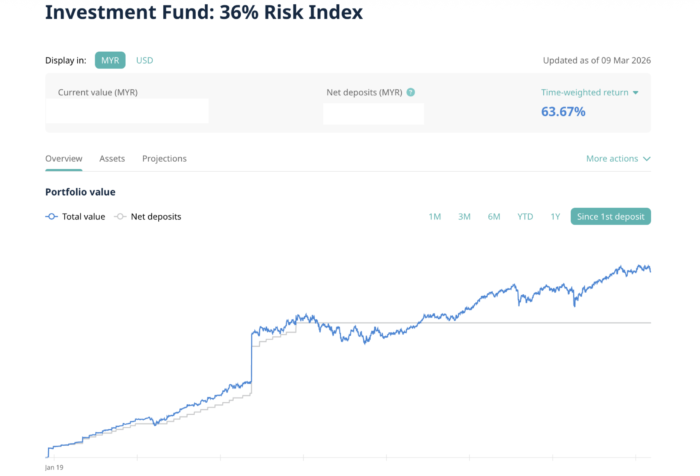
Task: Select the 1M time range
Action: [x=435, y=216]
